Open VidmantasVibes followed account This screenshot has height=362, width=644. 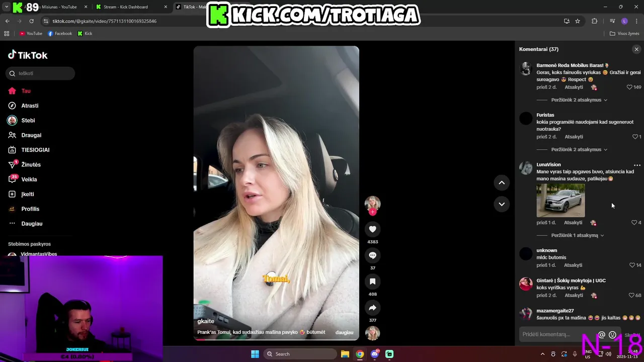coord(39,254)
